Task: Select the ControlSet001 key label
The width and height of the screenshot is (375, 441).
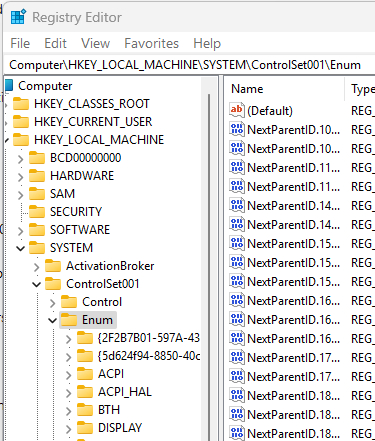Action: [102, 284]
